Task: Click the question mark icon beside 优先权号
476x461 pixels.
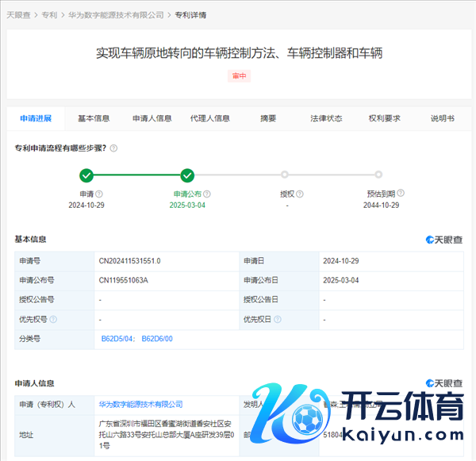Action: pos(53,320)
